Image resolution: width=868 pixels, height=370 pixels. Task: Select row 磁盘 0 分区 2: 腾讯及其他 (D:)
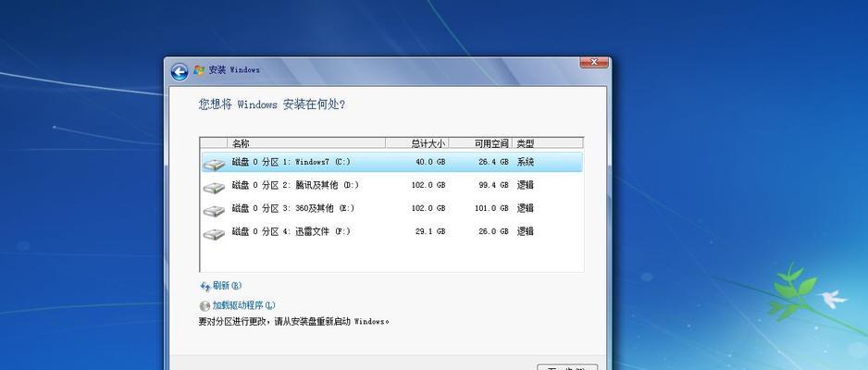pyautogui.click(x=392, y=185)
